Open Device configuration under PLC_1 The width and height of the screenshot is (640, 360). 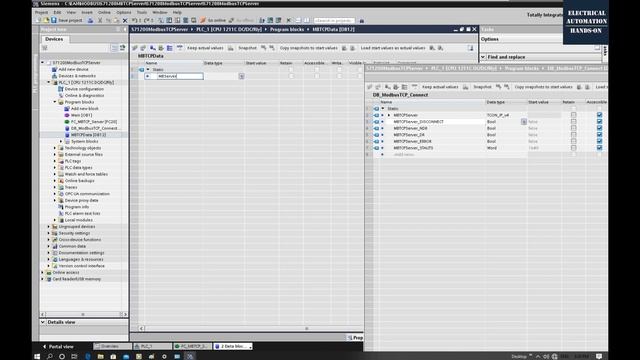(84, 89)
